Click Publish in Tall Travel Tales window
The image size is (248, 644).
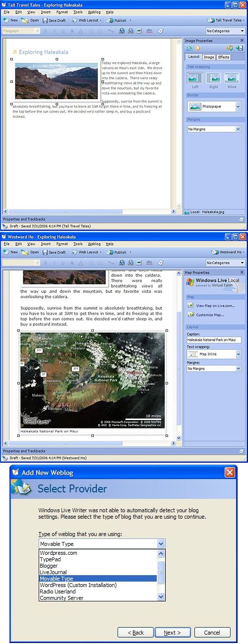117,20
